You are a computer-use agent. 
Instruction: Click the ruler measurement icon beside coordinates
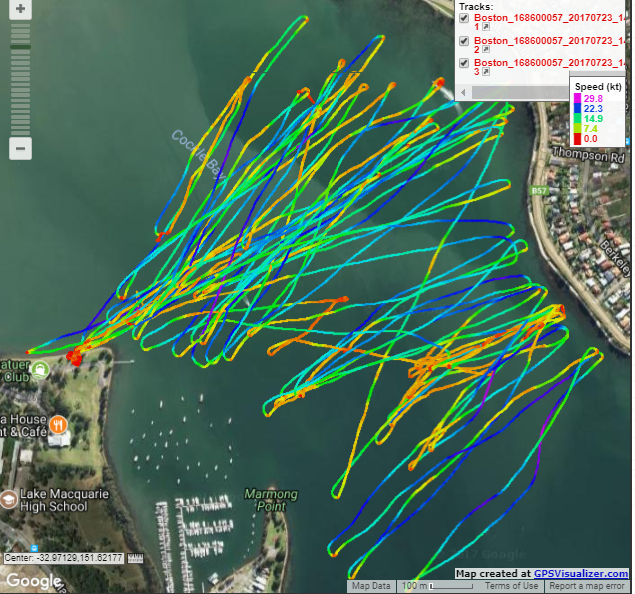tap(135, 558)
